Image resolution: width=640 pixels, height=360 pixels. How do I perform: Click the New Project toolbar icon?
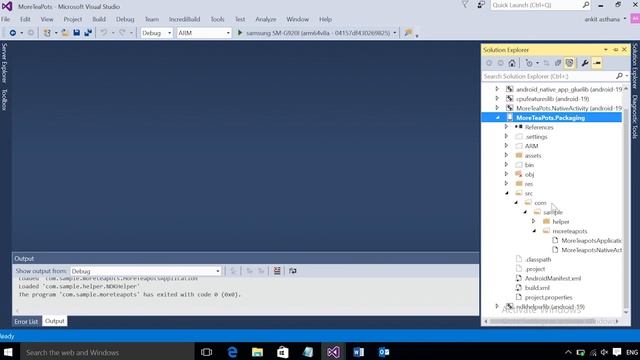pyautogui.click(x=47, y=33)
